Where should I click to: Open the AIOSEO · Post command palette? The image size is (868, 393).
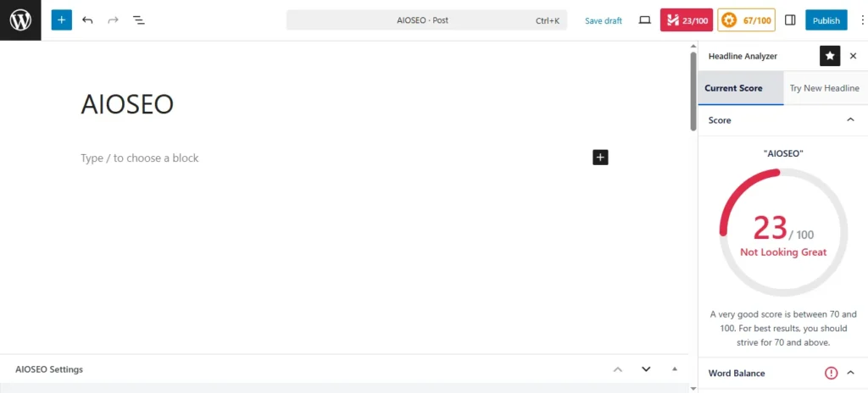[427, 20]
